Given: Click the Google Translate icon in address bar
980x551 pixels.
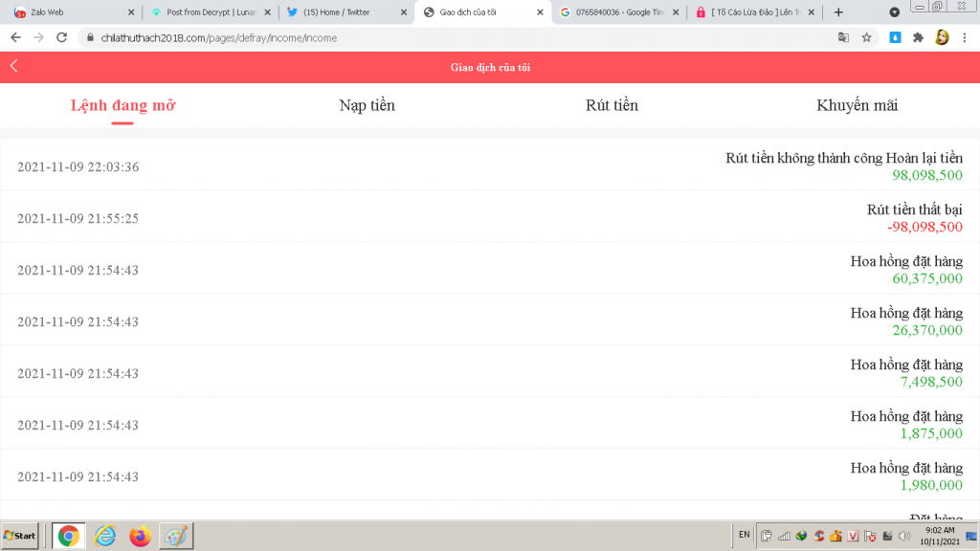Looking at the screenshot, I should point(843,37).
